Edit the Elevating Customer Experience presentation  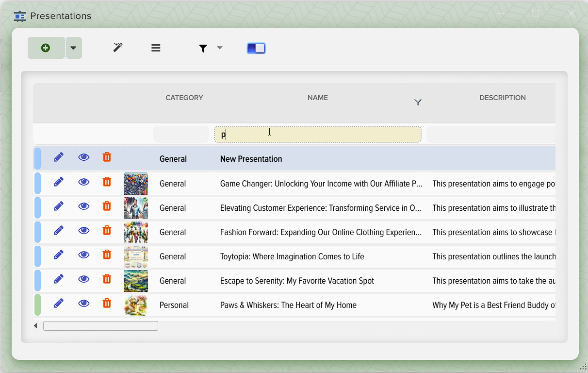(59, 206)
